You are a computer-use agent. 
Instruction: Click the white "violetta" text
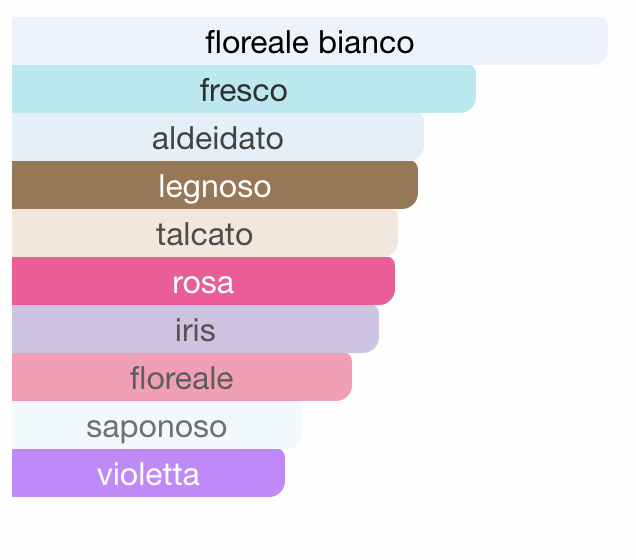pos(148,474)
